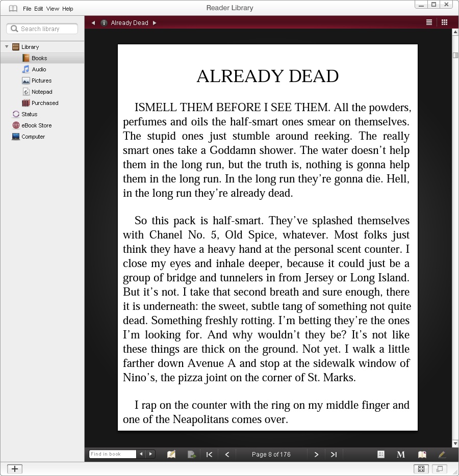Jump to the last page
The width and height of the screenshot is (459, 476).
click(334, 455)
